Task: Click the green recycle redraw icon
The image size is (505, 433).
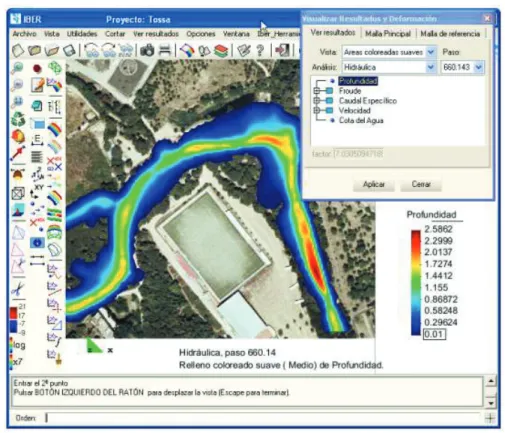Action: (18, 119)
